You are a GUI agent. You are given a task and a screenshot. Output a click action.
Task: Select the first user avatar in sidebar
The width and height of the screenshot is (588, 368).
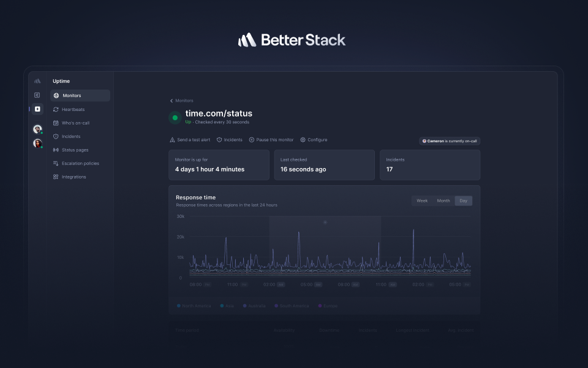37,129
